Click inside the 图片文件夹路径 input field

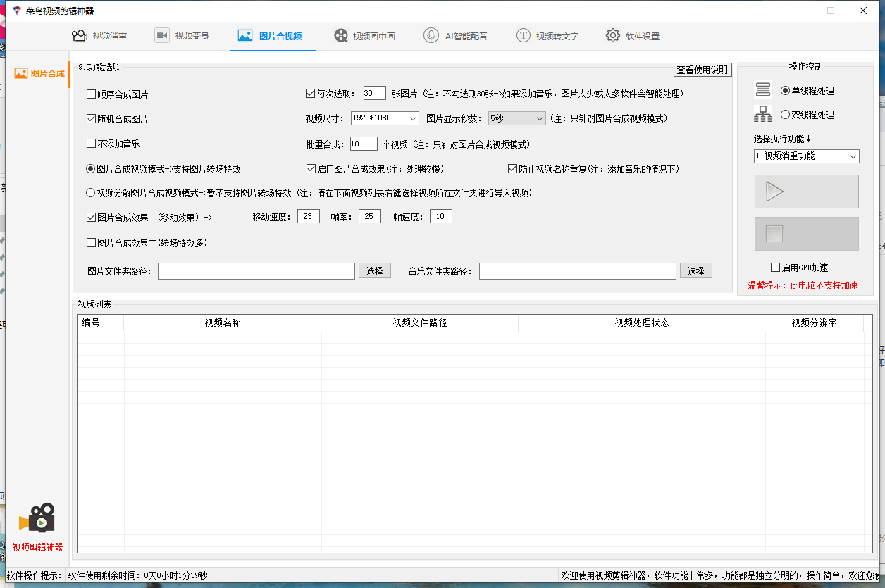coord(256,271)
